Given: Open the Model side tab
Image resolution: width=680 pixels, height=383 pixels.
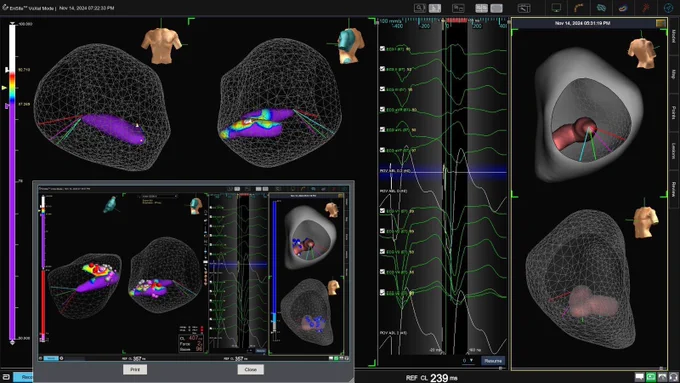Looking at the screenshot, I should point(674,36).
